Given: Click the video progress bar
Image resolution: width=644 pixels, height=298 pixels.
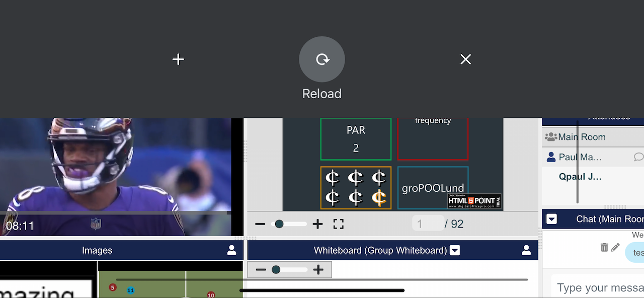Looking at the screenshot, I should pyautogui.click(x=115, y=213).
